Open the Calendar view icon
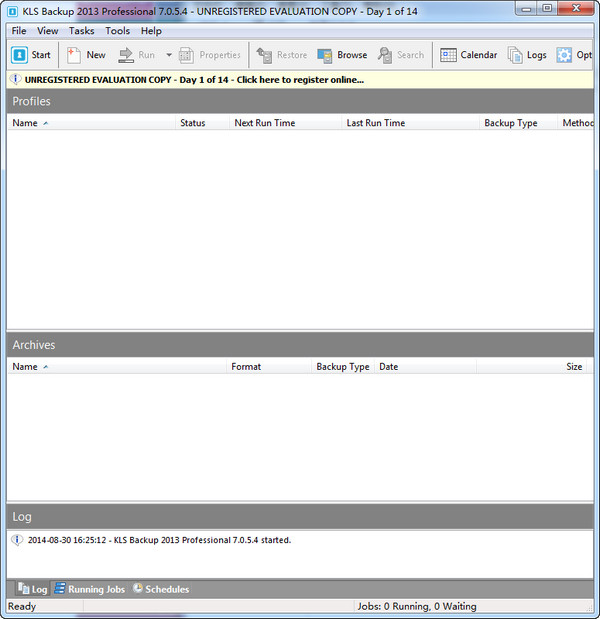Screen dimensions: 600x619 pyautogui.click(x=448, y=55)
